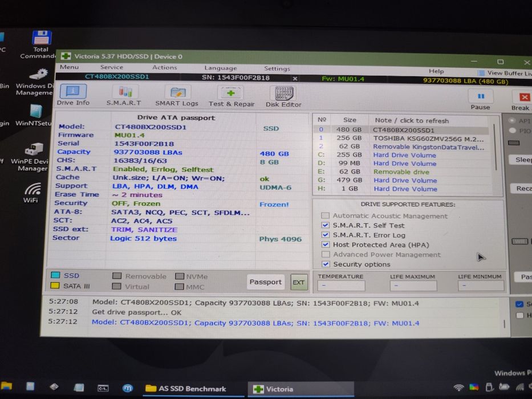Open the S.M.A.R.T toolbar section
The image size is (532, 399).
124,96
